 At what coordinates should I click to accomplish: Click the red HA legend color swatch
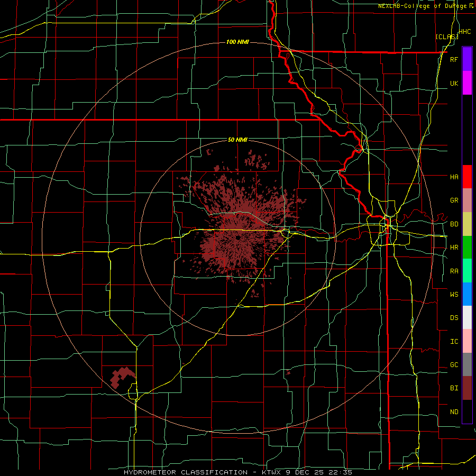467,177
